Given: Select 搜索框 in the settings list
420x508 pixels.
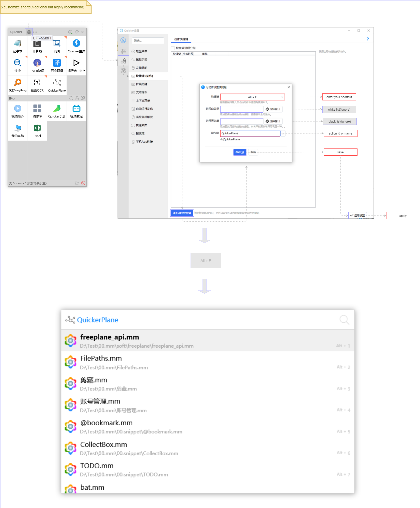Looking at the screenshot, I should click(x=148, y=133).
